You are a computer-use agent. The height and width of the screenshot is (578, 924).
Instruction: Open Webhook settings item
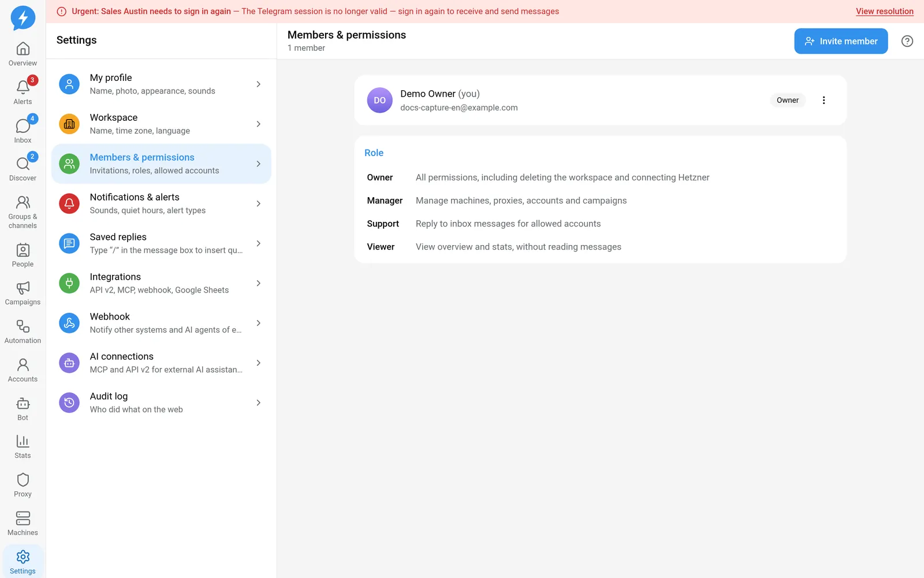(161, 323)
